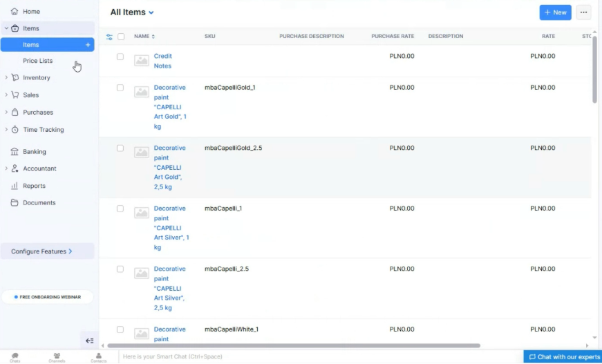Toggle the select all items checkbox
This screenshot has height=364, width=602.
pos(121,37)
